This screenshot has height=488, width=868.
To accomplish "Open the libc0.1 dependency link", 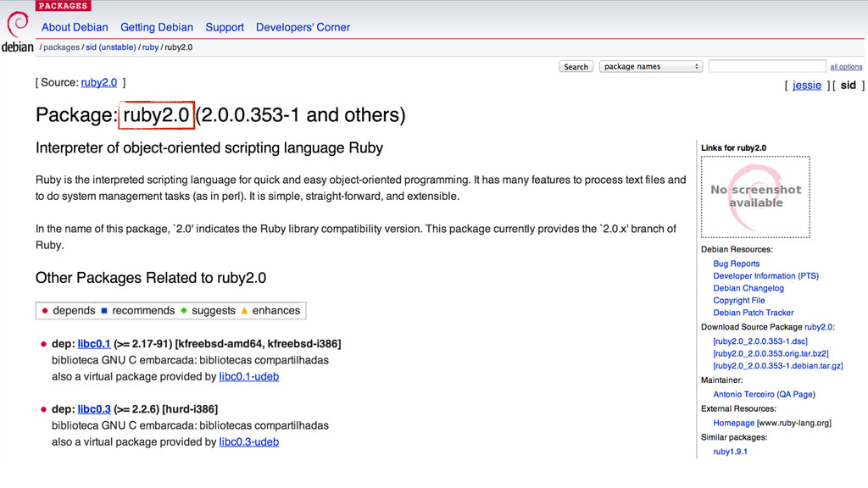I will click(94, 344).
